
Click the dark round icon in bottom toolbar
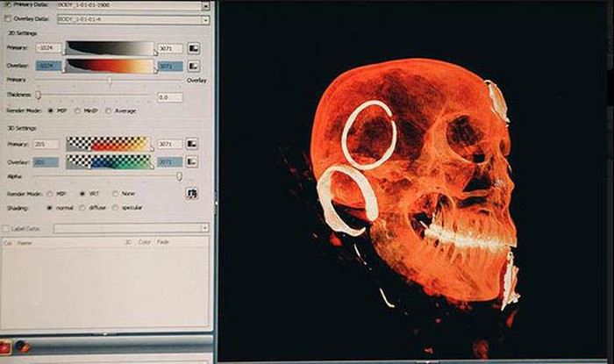pyautogui.click(x=23, y=346)
